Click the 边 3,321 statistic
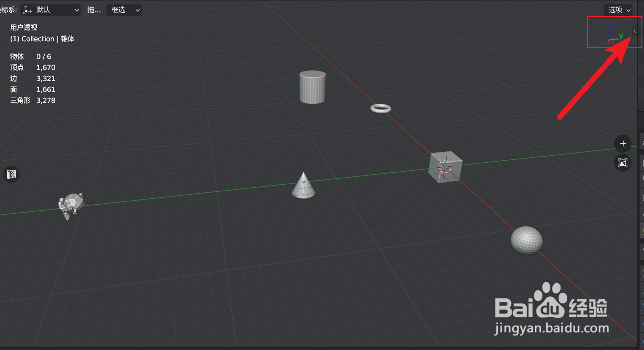Screen dimensions: 644x350 33,78
